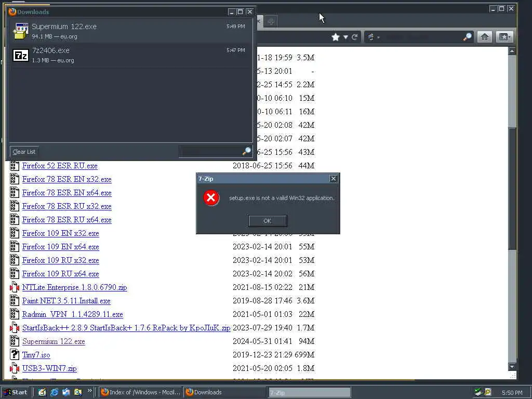Open the URL history dropdown arrow
This screenshot has width=532, height=399.
[x=345, y=37]
